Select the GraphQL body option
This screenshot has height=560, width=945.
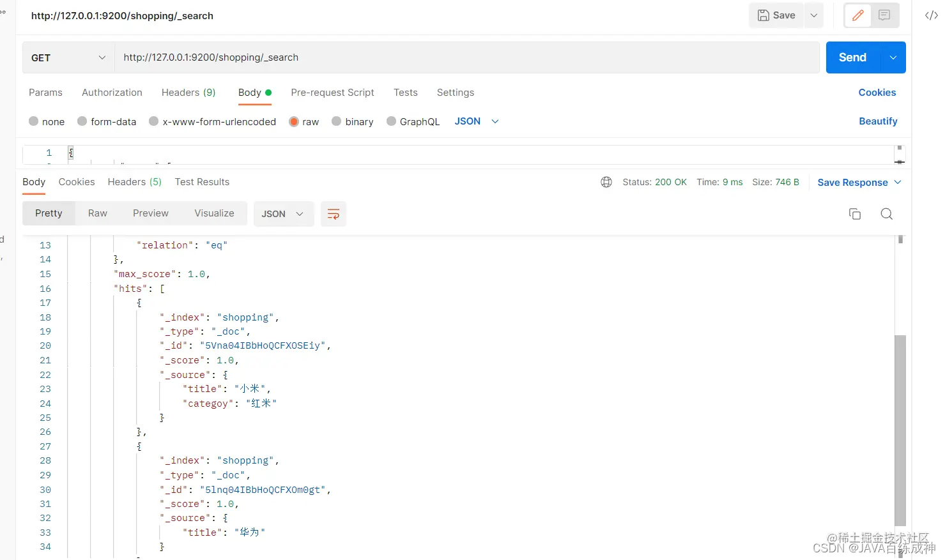coord(413,121)
